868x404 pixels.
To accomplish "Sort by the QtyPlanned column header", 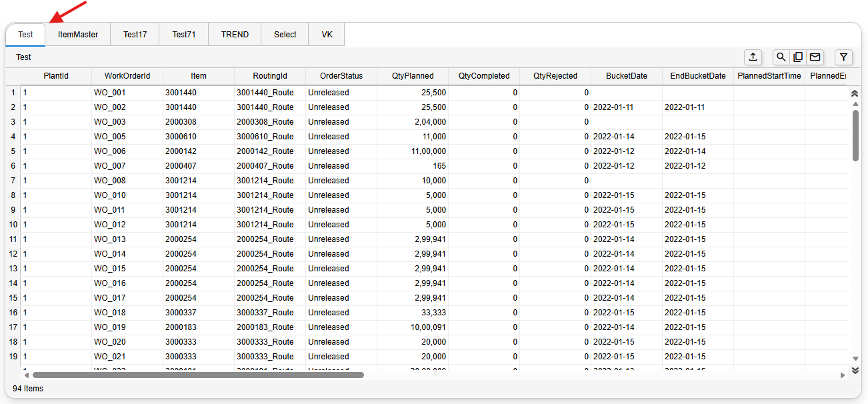I will click(413, 76).
